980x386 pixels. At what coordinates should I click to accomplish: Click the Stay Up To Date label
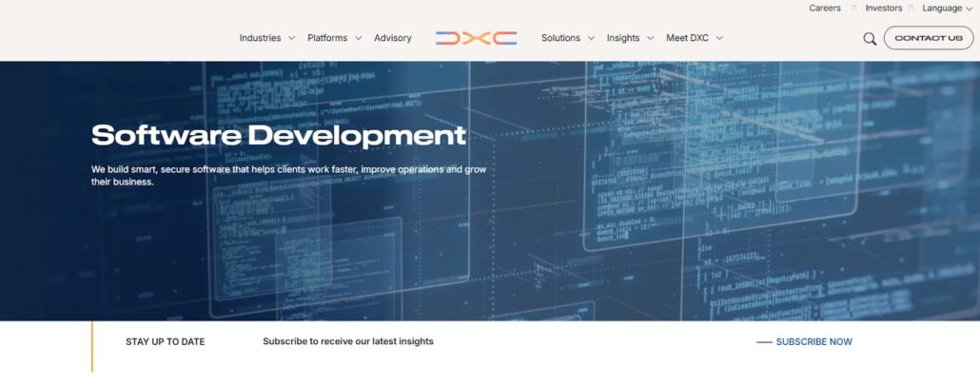(x=165, y=342)
